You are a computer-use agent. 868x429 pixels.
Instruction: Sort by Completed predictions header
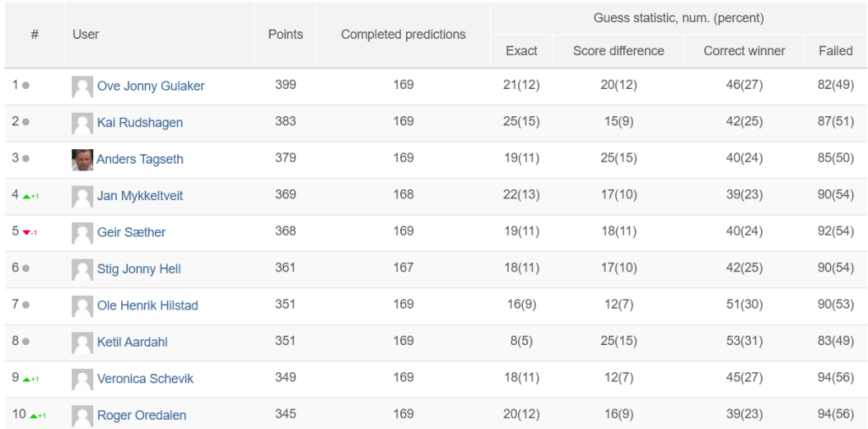click(403, 35)
